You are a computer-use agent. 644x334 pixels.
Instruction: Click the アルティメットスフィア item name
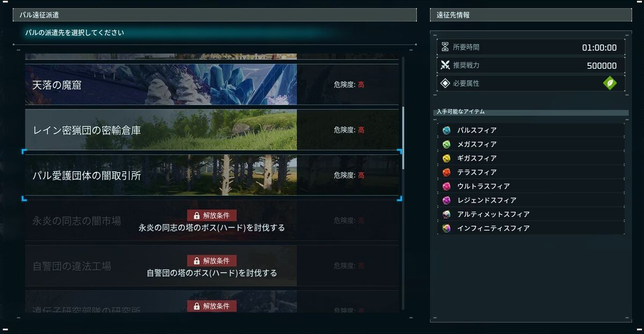(x=493, y=214)
